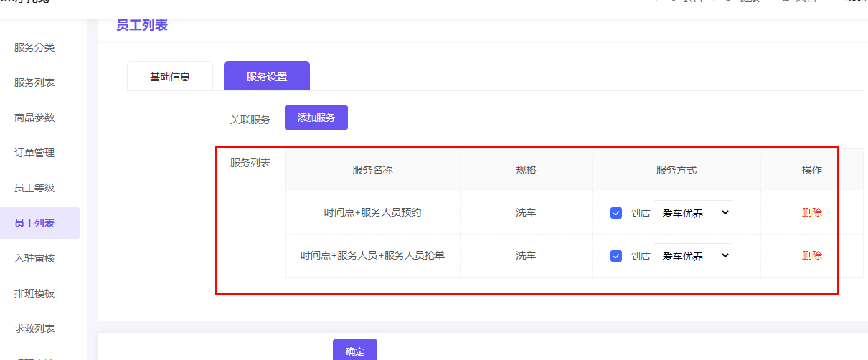Click 洗车 cell in 服务人员抢单 row
Viewport: 868px width, 360px height.
(526, 255)
